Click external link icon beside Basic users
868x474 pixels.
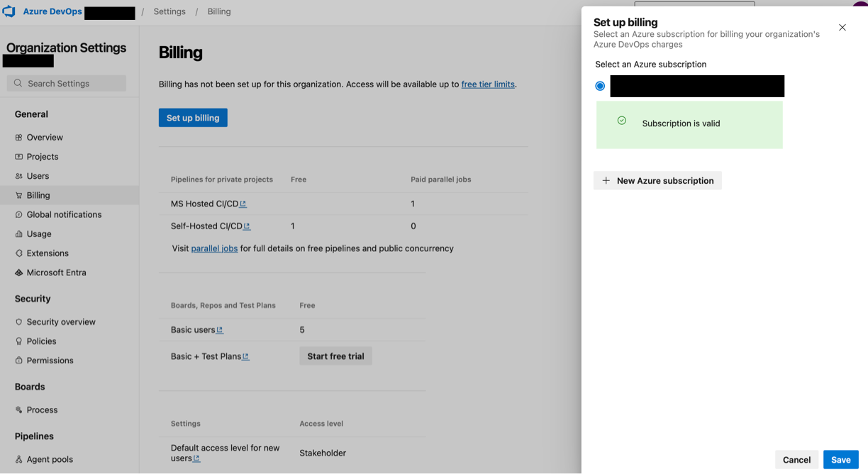220,330
